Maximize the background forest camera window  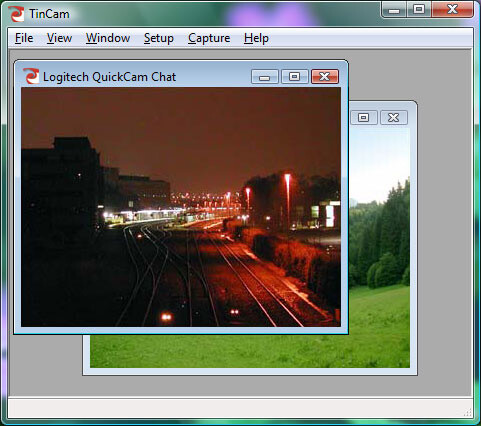(x=363, y=117)
